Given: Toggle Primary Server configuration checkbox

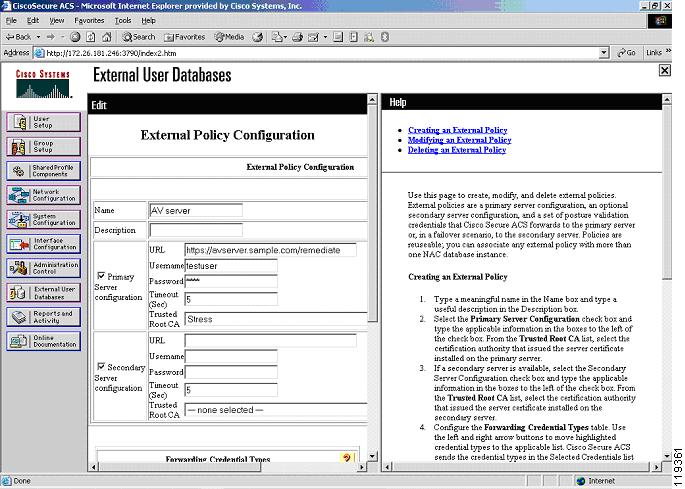Looking at the screenshot, I should 101,276.
